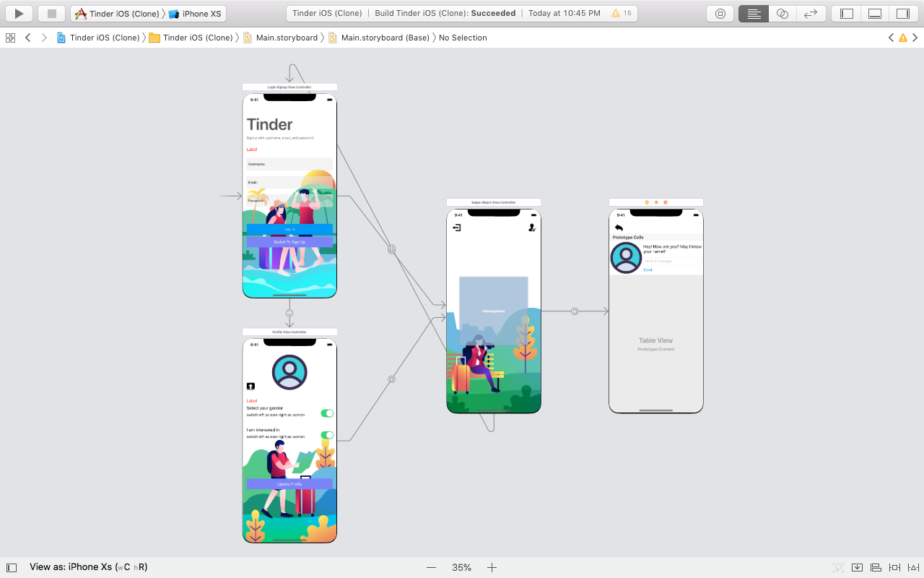The width and height of the screenshot is (924, 578).
Task: Open the Tinder iOS (Clone) folder breadcrumb
Action: click(191, 38)
